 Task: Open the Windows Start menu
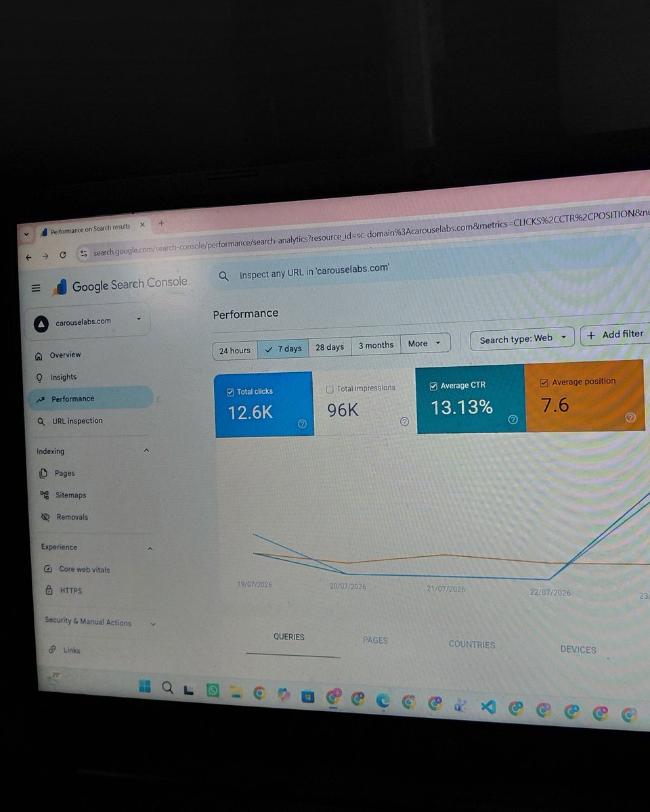[145, 686]
